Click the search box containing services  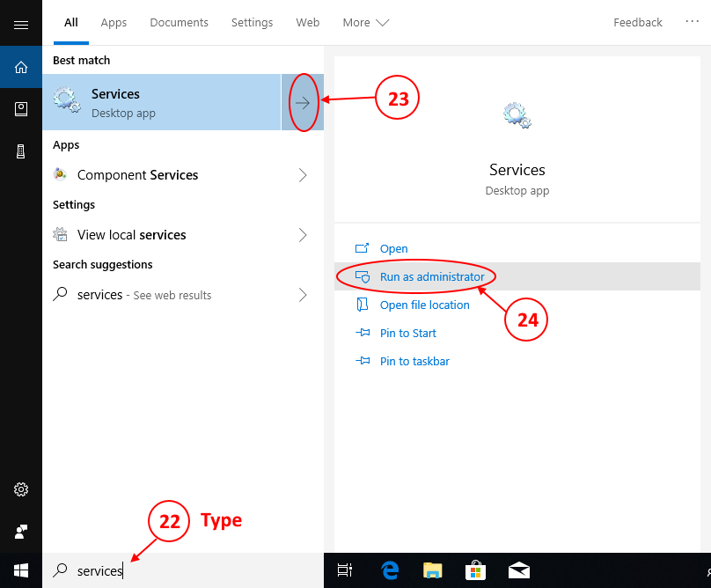pos(183,570)
